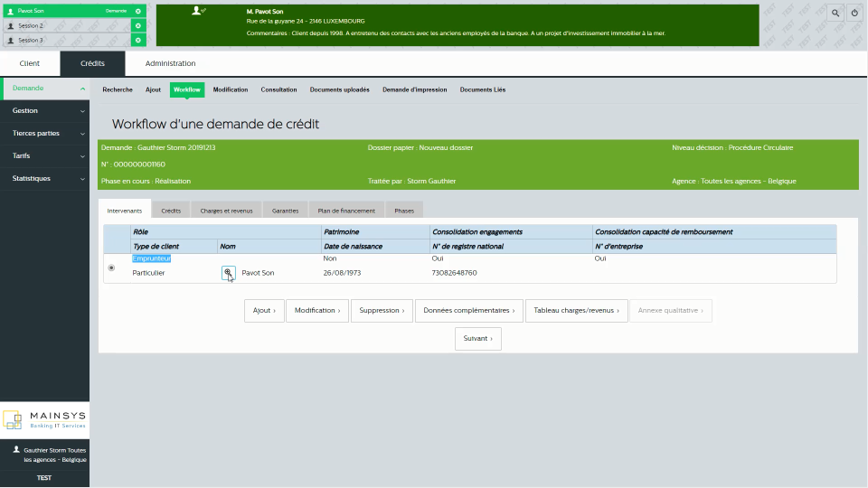Close the Pavot Son session
Image resolution: width=868 pixels, height=488 pixels.
[x=138, y=11]
